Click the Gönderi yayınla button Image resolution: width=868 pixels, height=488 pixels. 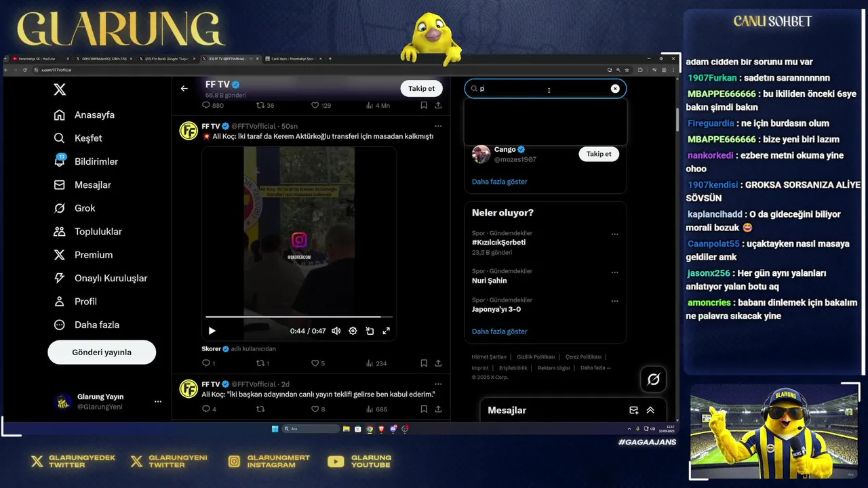[x=102, y=352]
